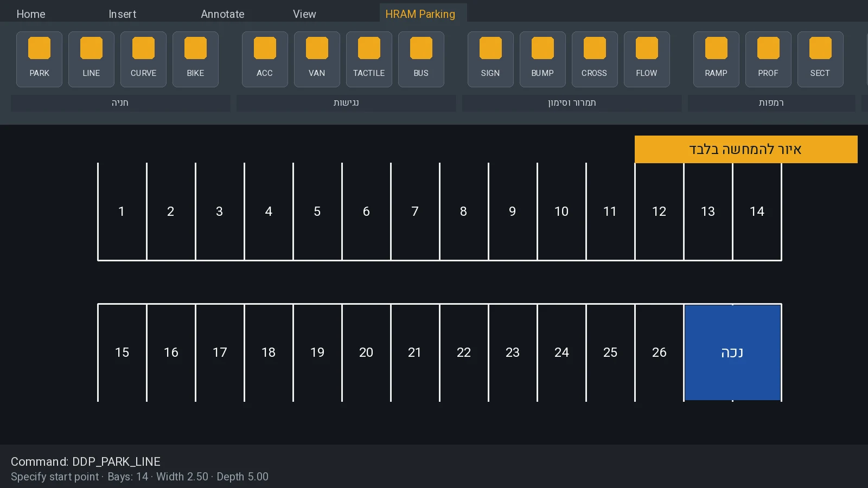Click parking bay number 10
The image size is (868, 488).
tap(561, 211)
